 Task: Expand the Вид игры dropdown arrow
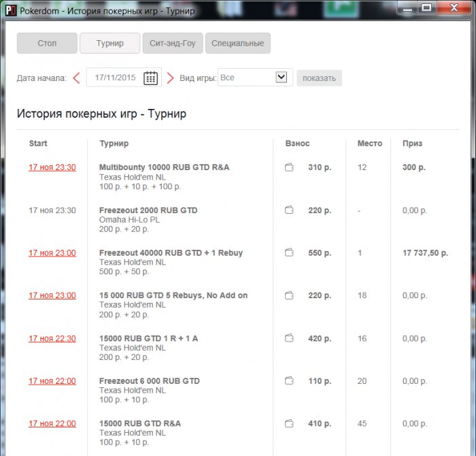[282, 77]
